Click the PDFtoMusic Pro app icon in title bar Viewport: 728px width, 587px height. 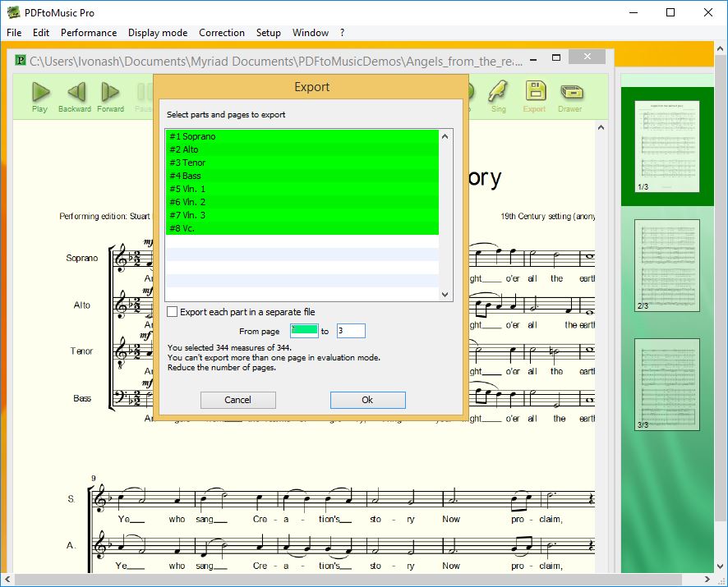coord(14,12)
